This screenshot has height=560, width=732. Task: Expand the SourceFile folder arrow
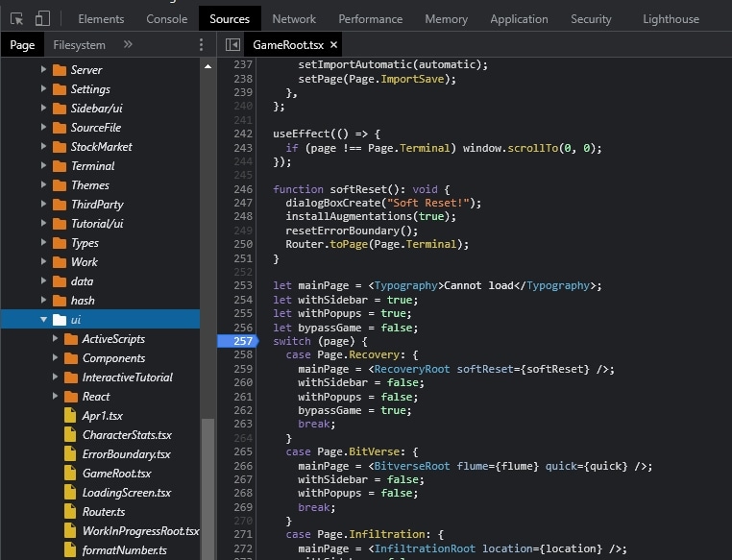pos(43,127)
